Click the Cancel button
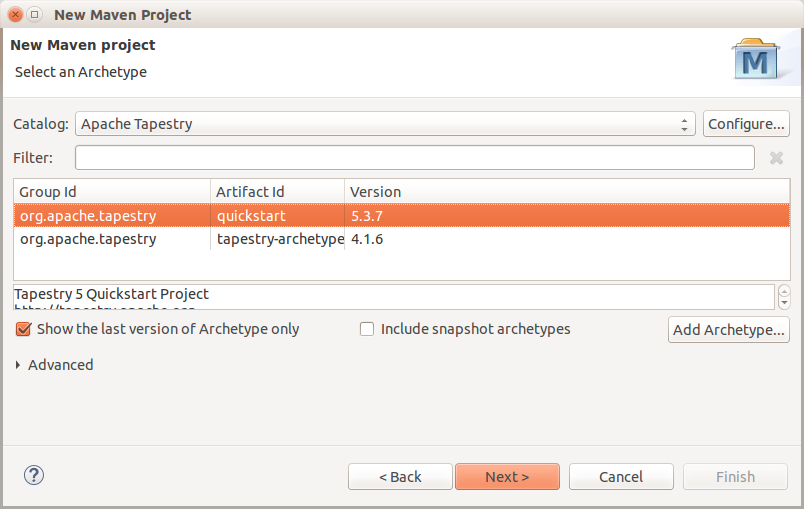This screenshot has width=804, height=509. (x=621, y=477)
